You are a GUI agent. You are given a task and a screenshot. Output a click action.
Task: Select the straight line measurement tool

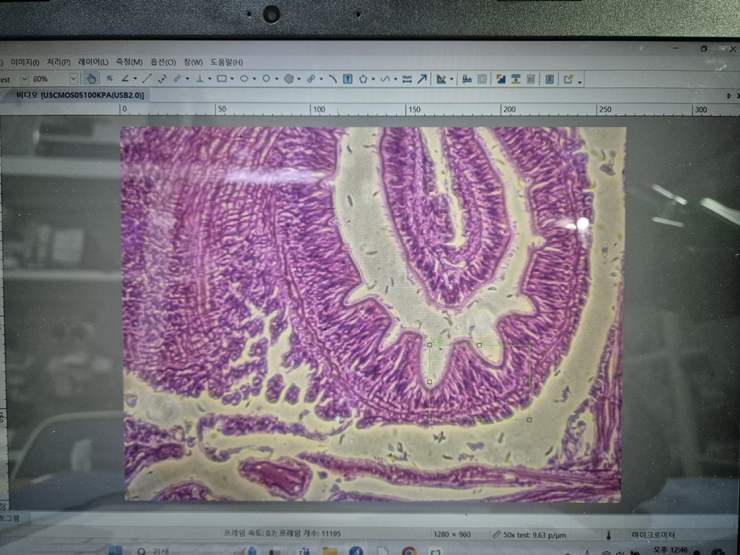147,78
